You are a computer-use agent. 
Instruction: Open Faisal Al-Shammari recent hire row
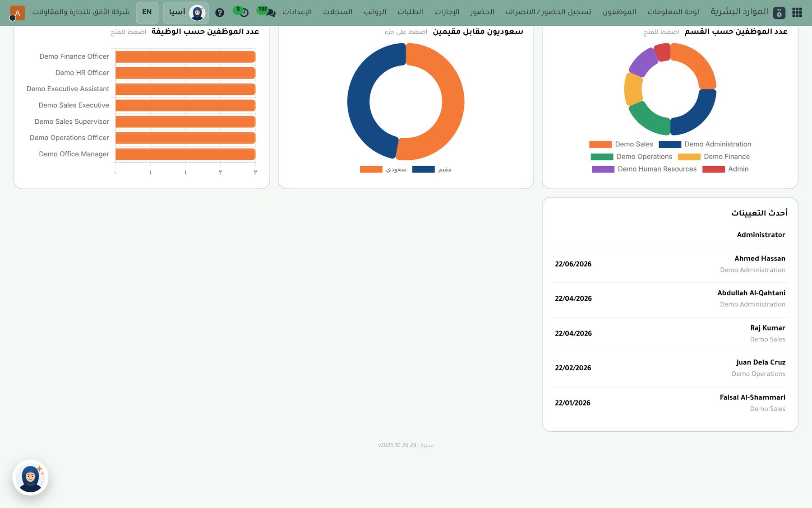(x=670, y=403)
